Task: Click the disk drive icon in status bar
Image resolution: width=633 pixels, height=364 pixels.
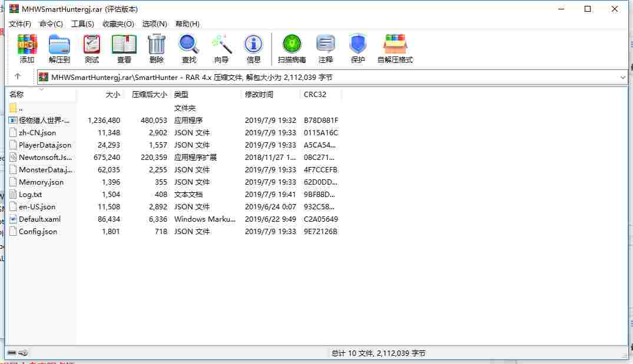Action: 12,353
